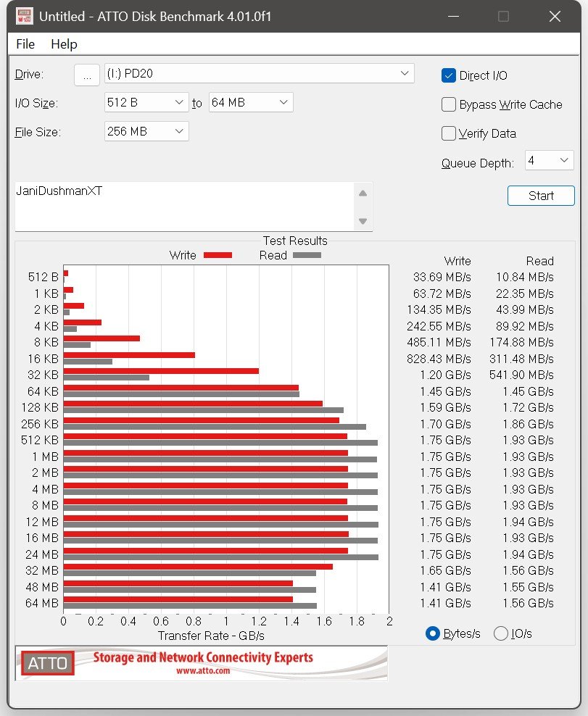Image resolution: width=588 pixels, height=716 pixels.
Task: Expand the I/O Size maximum dropdown
Action: (251, 103)
